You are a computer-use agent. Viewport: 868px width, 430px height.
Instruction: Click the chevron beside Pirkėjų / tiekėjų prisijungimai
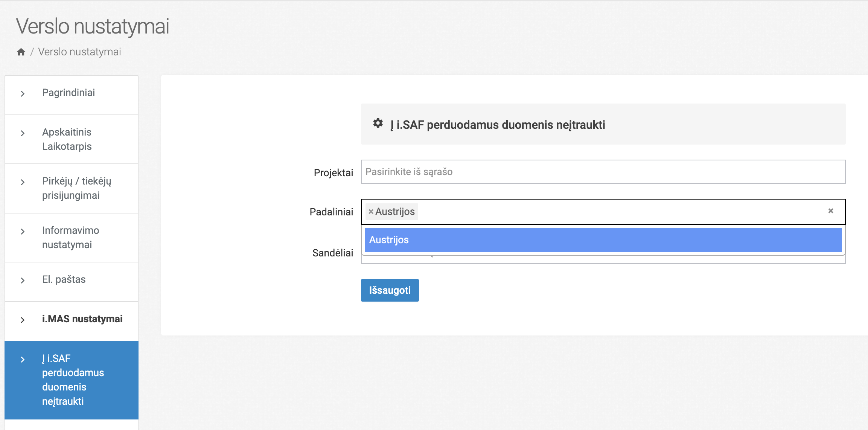(23, 182)
